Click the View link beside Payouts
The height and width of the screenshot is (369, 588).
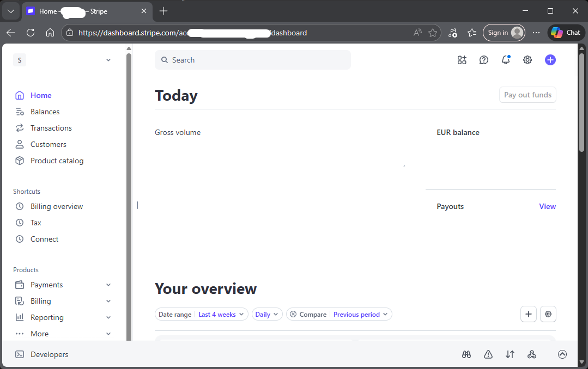[x=547, y=206]
